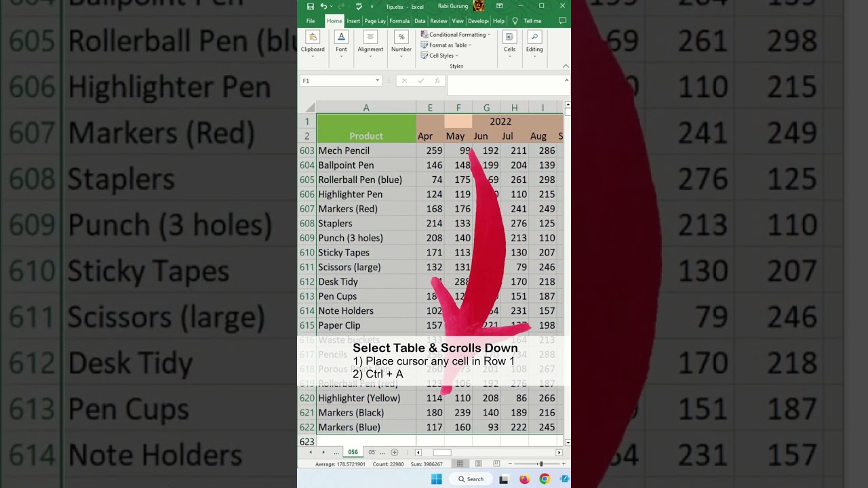Viewport: 868px width, 488px height.
Task: Collapse the ribbon with chevron
Action: pos(566,66)
